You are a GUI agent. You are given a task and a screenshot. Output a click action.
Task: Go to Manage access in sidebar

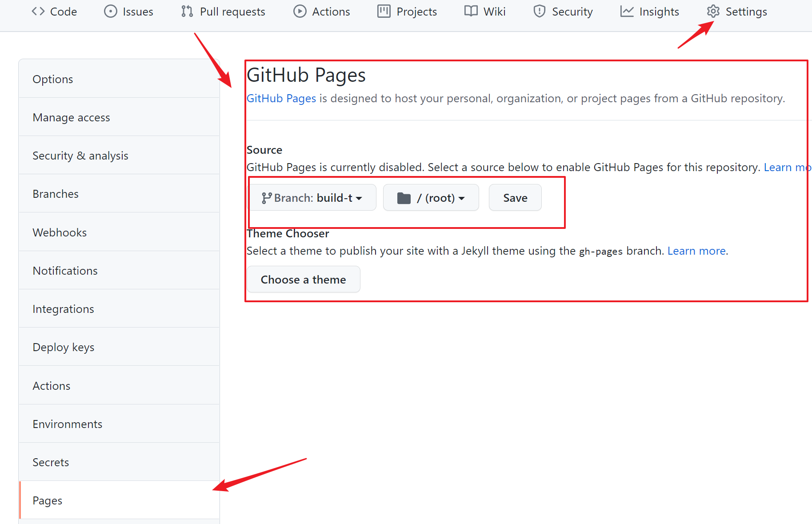point(71,117)
